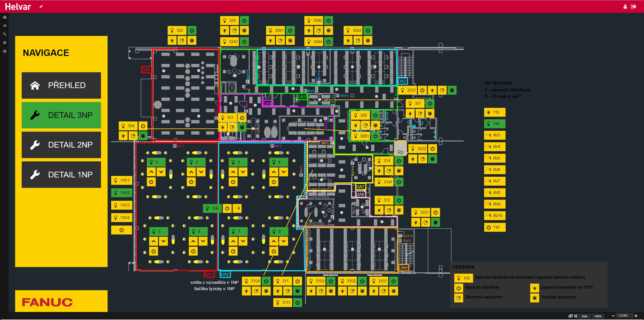Open the DETAIL 2NP navigation view
This screenshot has height=320, width=644.
[61, 145]
